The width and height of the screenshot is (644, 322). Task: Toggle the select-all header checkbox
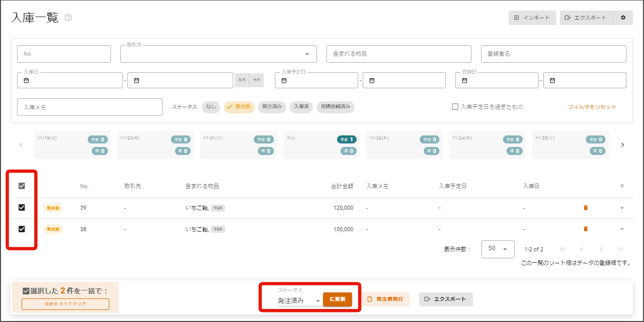[22, 186]
